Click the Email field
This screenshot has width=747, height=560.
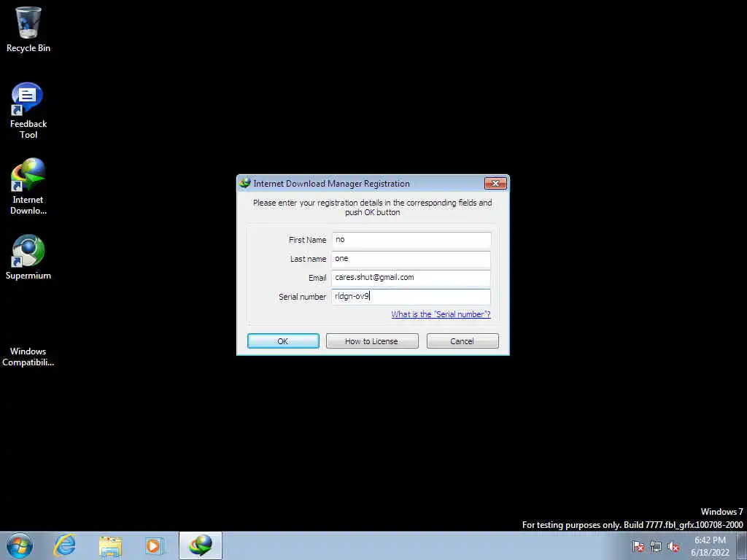(411, 278)
